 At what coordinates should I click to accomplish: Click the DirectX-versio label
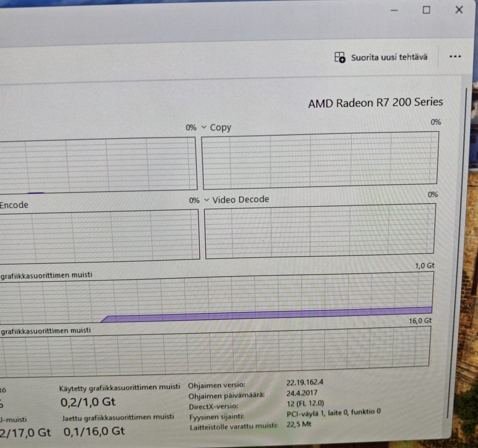coord(214,407)
